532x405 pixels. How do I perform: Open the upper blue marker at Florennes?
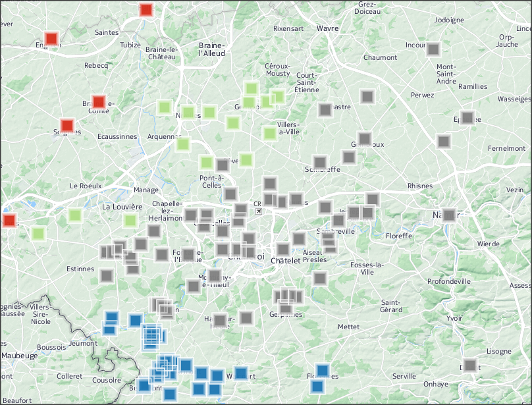(x=322, y=371)
